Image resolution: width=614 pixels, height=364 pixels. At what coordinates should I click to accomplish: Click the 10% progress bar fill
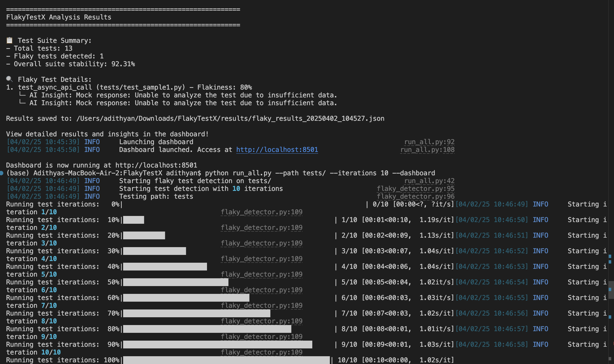point(133,220)
